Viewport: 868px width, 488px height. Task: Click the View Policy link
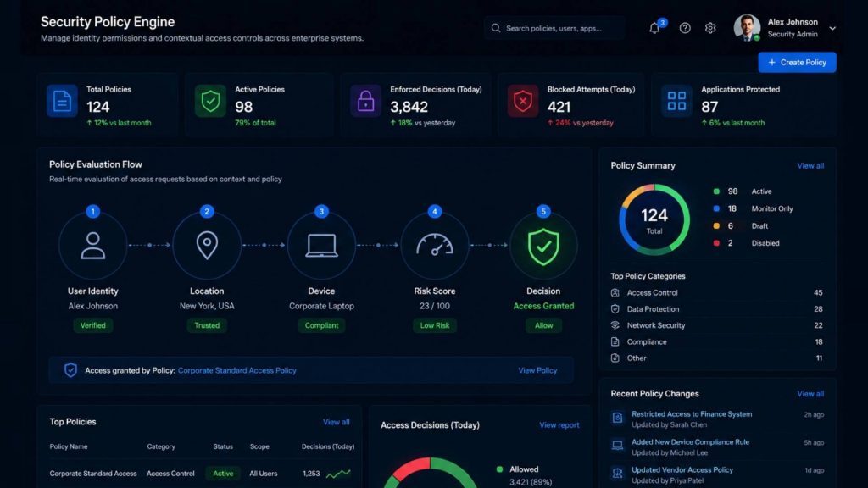tap(537, 371)
